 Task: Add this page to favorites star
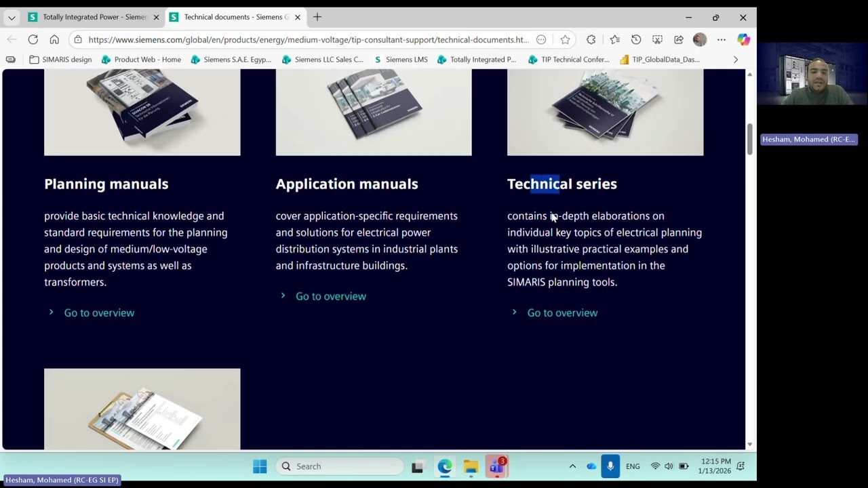565,39
